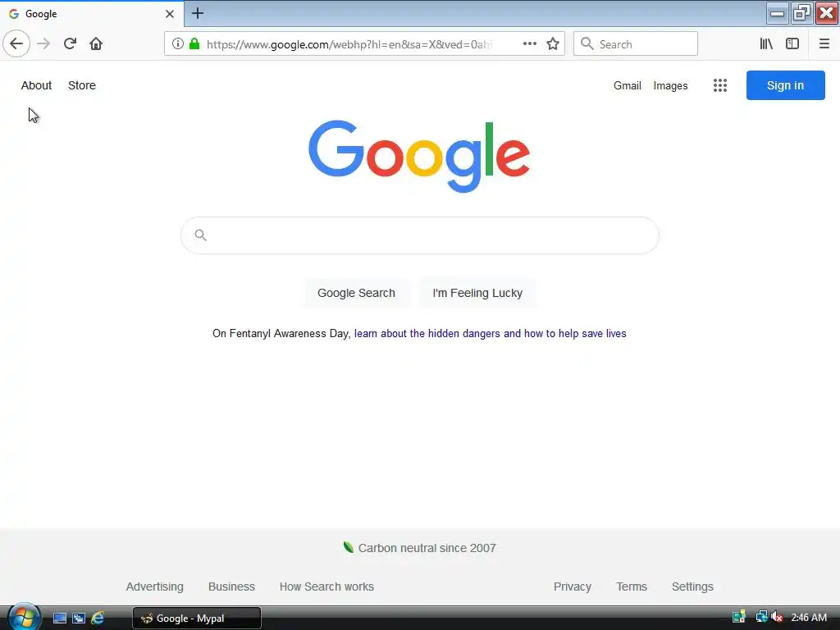This screenshot has width=840, height=630.
Task: Focus the Google search input field
Action: pos(420,235)
